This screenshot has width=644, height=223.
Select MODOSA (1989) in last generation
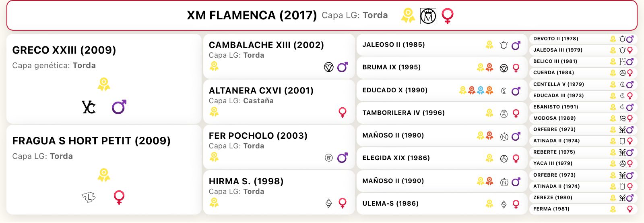pos(583,118)
